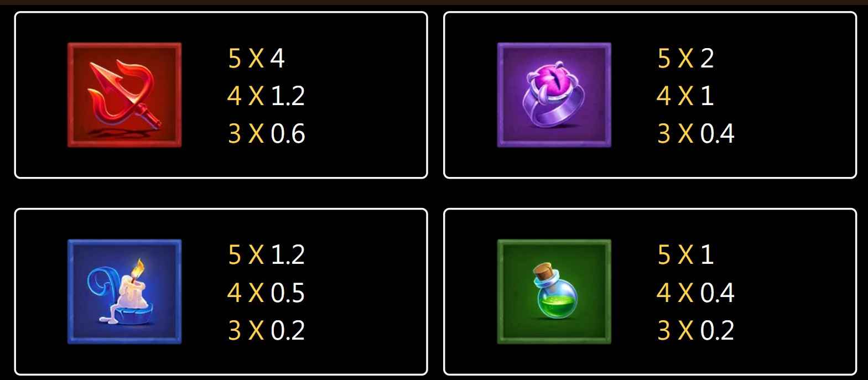Screen dimensions: 868x380
Task: Click the 5 X 2 ring payout
Action: pyautogui.click(x=685, y=58)
